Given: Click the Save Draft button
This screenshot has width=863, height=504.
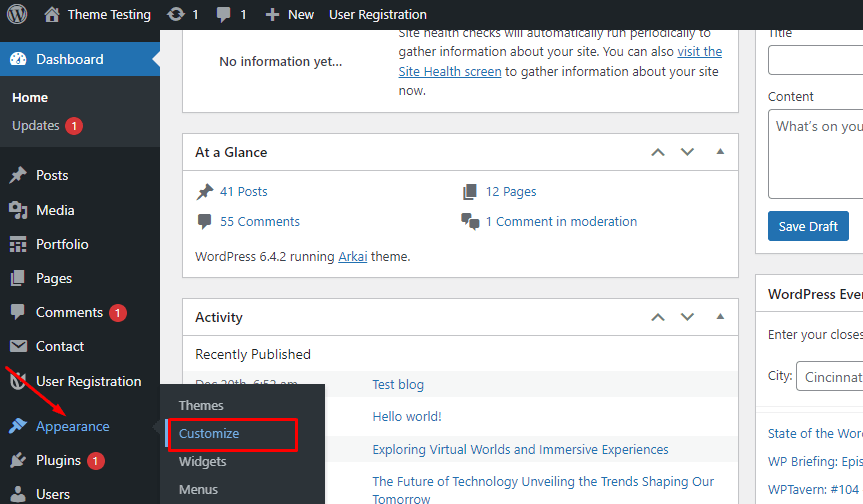Looking at the screenshot, I should click(808, 226).
